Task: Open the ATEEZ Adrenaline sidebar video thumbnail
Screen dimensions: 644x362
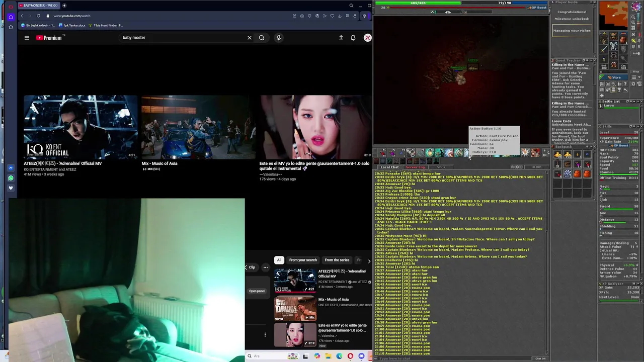Action: click(295, 281)
